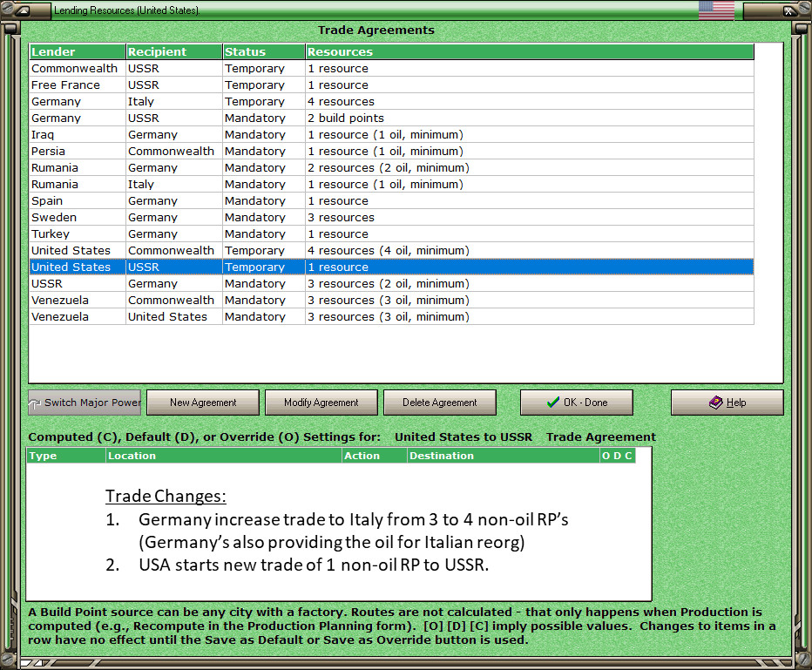This screenshot has width=812, height=670.
Task: Click the Resources column header
Action: click(x=530, y=51)
